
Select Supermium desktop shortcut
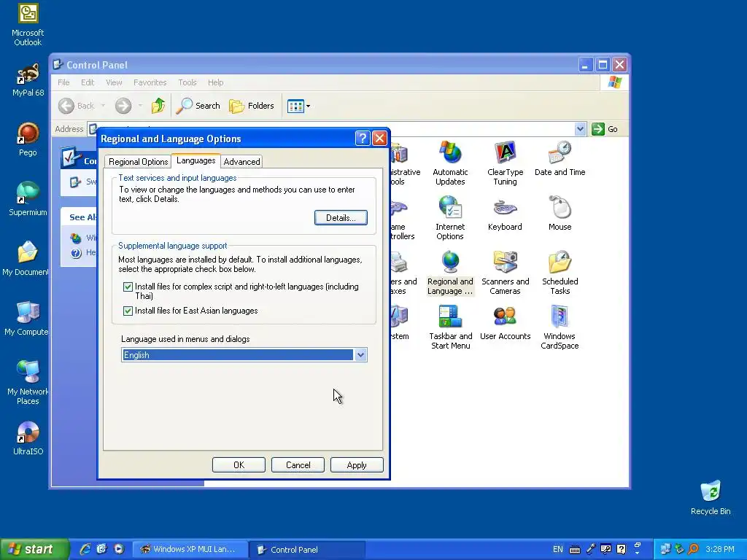tap(28, 199)
